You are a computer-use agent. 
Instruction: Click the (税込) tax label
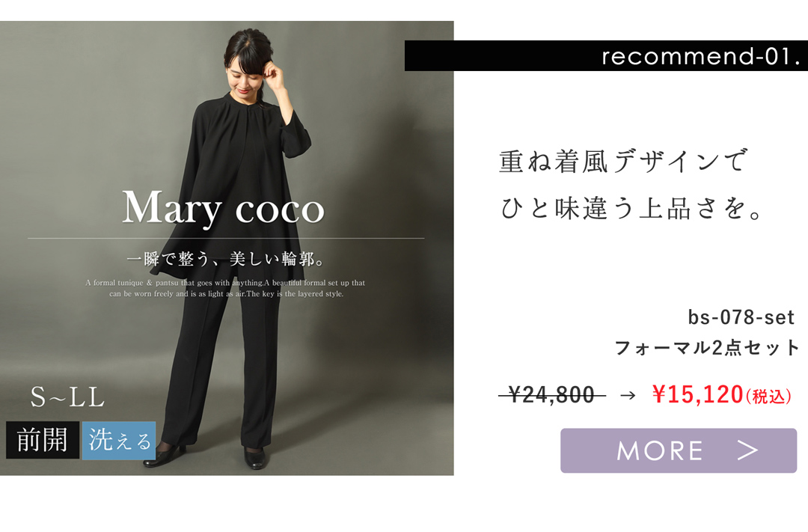click(x=768, y=397)
